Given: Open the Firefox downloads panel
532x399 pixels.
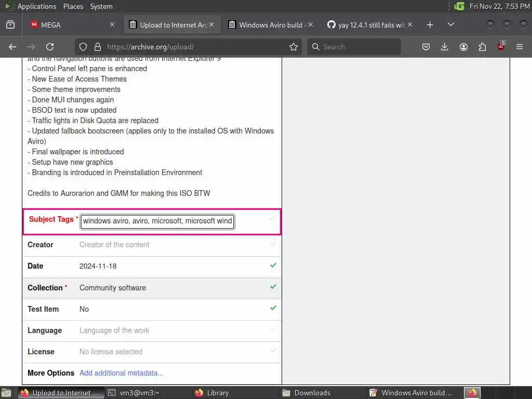Looking at the screenshot, I should pyautogui.click(x=445, y=47).
